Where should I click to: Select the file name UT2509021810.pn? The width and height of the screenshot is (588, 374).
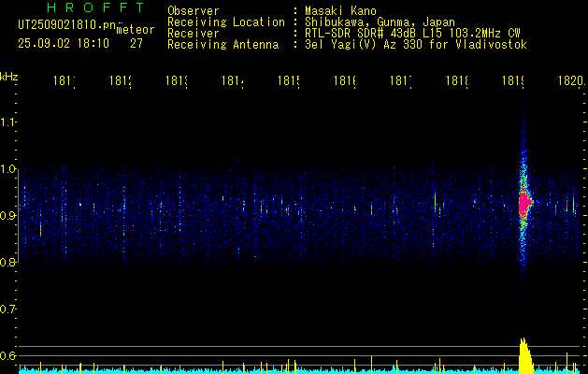click(67, 25)
